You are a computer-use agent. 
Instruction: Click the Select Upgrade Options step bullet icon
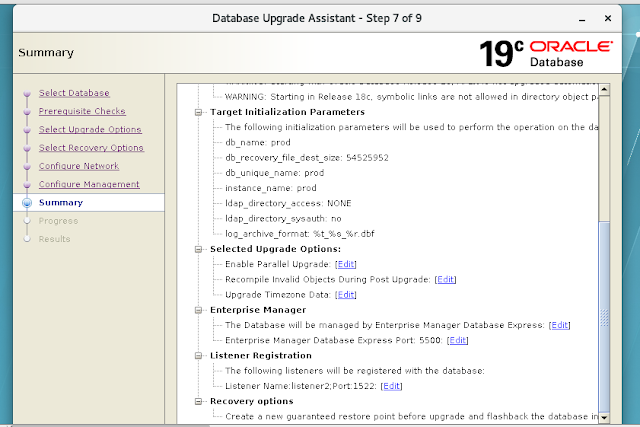(27, 130)
